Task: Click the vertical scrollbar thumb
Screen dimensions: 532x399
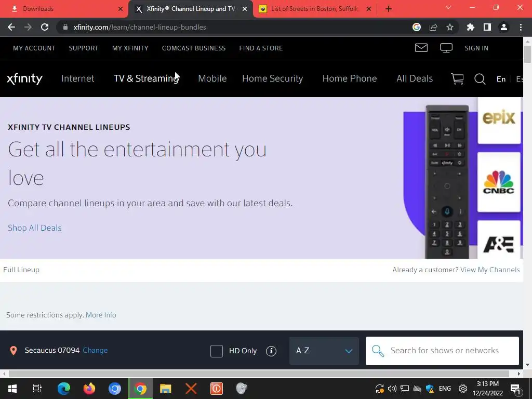Action: click(527, 54)
